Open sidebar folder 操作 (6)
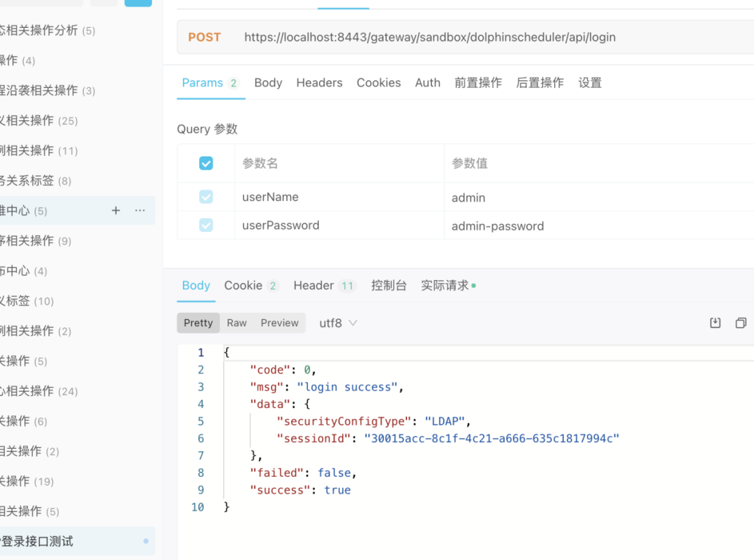This screenshot has width=754, height=560. (x=24, y=421)
